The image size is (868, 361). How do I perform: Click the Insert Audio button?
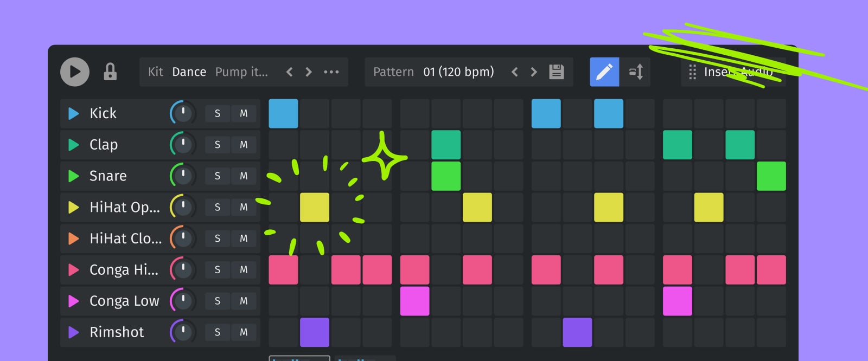(x=733, y=72)
